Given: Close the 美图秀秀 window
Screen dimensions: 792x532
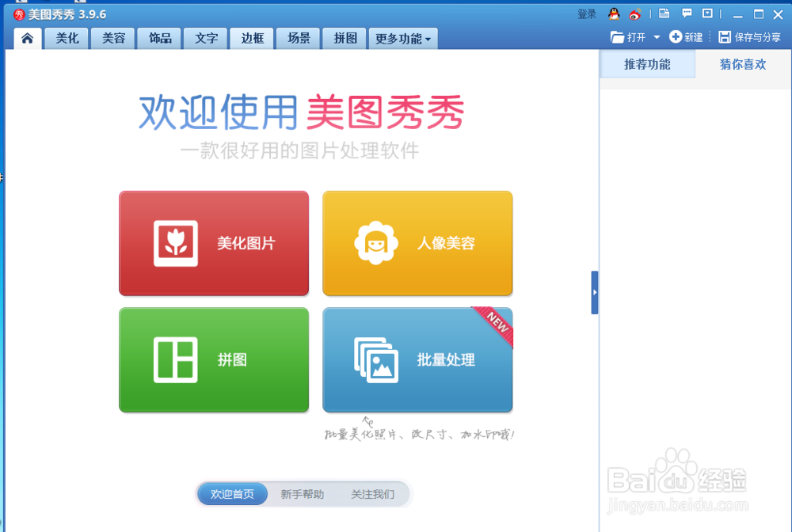Looking at the screenshot, I should (778, 14).
